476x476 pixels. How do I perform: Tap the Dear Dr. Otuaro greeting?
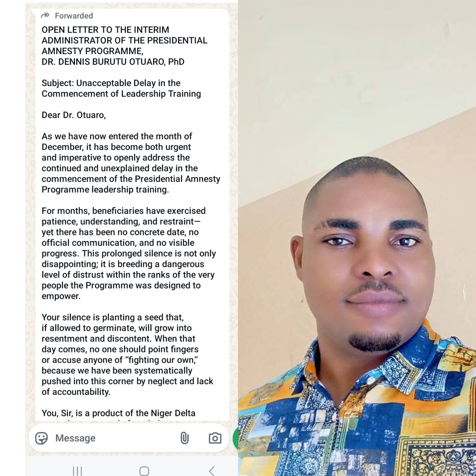74,115
